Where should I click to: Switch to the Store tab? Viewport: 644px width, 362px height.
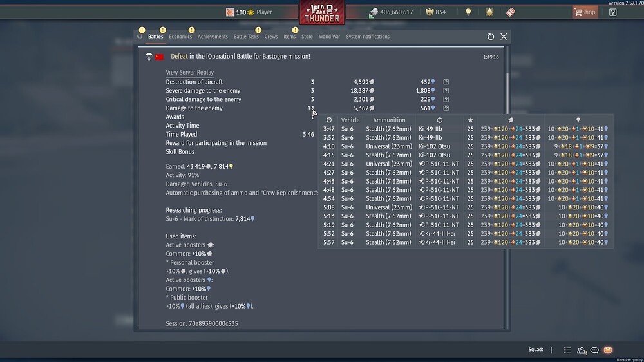click(x=307, y=37)
